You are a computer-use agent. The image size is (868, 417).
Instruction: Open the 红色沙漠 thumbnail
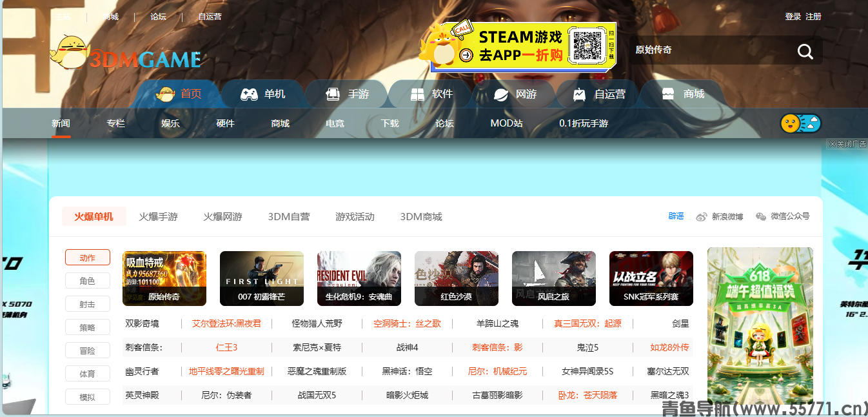coord(457,278)
